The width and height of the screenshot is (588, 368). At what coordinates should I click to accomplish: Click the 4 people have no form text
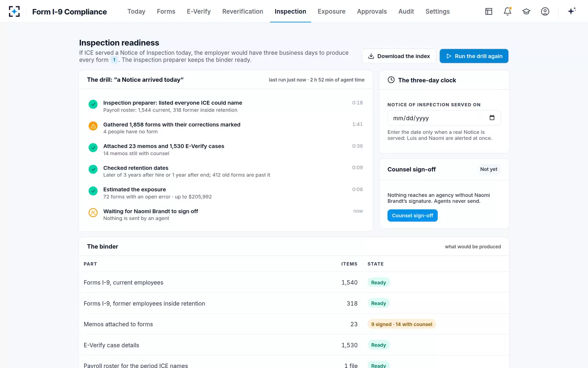[130, 132]
